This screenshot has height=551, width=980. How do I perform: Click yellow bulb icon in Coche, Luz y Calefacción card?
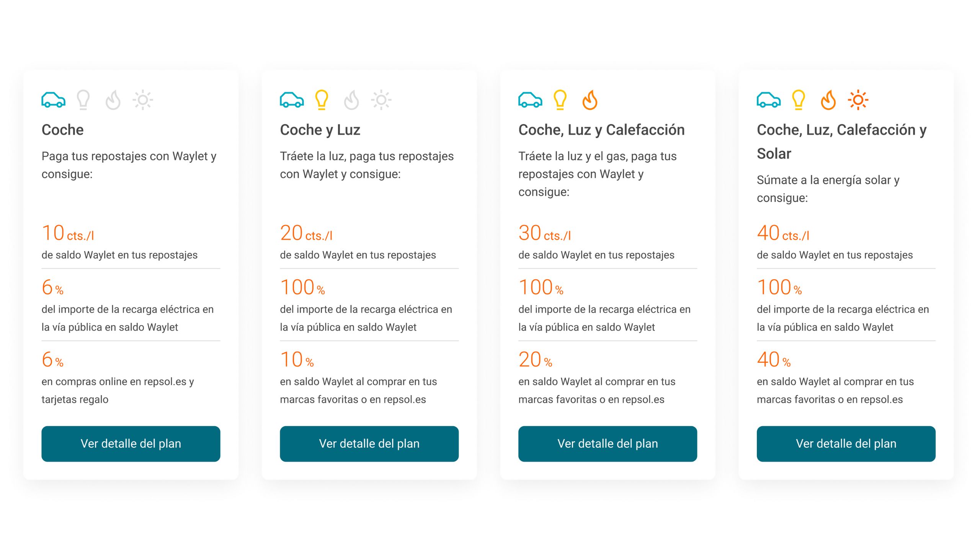pyautogui.click(x=560, y=100)
